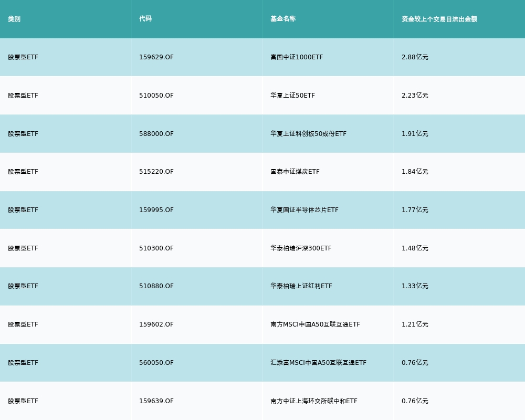Select fund code 159602.OF
Viewport: 525px width, 420px height.
156,324
